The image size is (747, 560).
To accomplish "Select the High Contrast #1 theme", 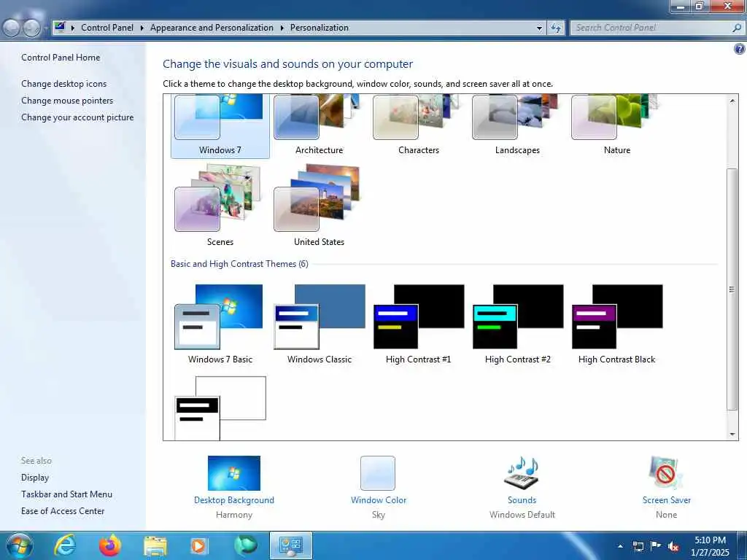I will [418, 324].
